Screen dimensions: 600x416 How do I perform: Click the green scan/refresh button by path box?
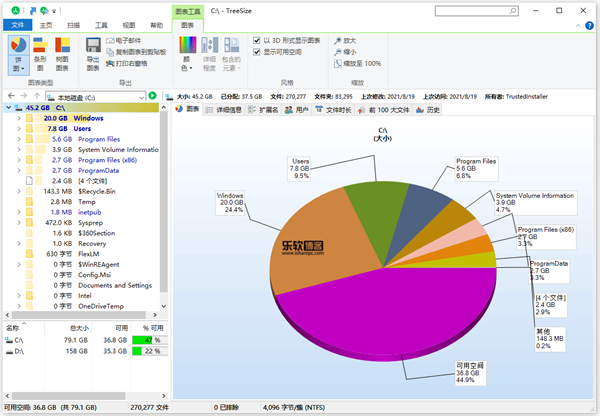[152, 95]
